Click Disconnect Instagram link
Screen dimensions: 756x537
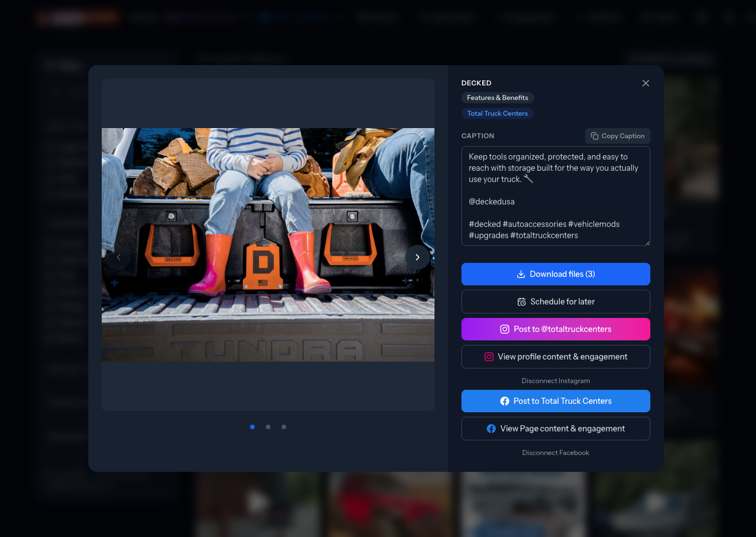point(556,381)
